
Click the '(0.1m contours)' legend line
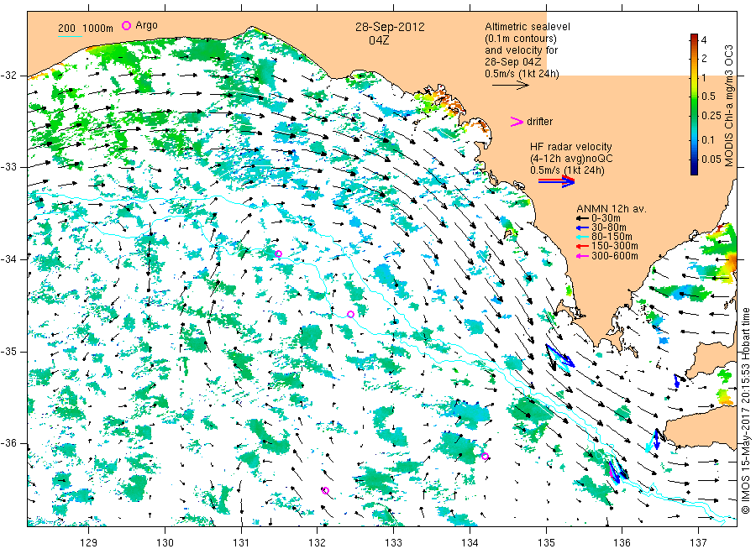[521, 39]
